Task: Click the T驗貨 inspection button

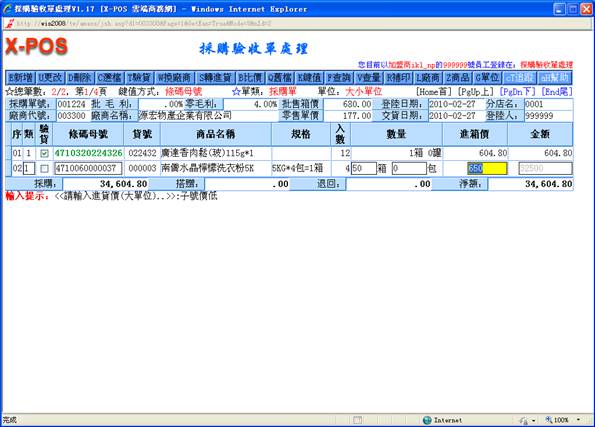Action: [139, 78]
